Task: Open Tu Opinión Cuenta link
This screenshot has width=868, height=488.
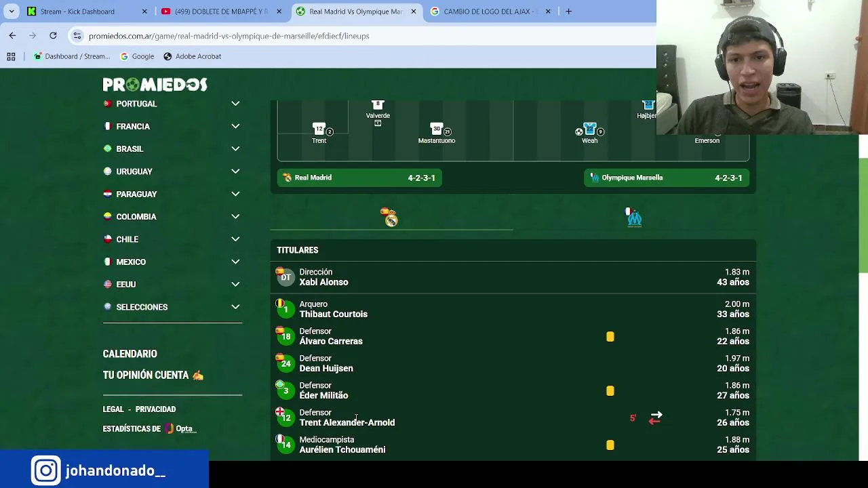Action: (153, 375)
